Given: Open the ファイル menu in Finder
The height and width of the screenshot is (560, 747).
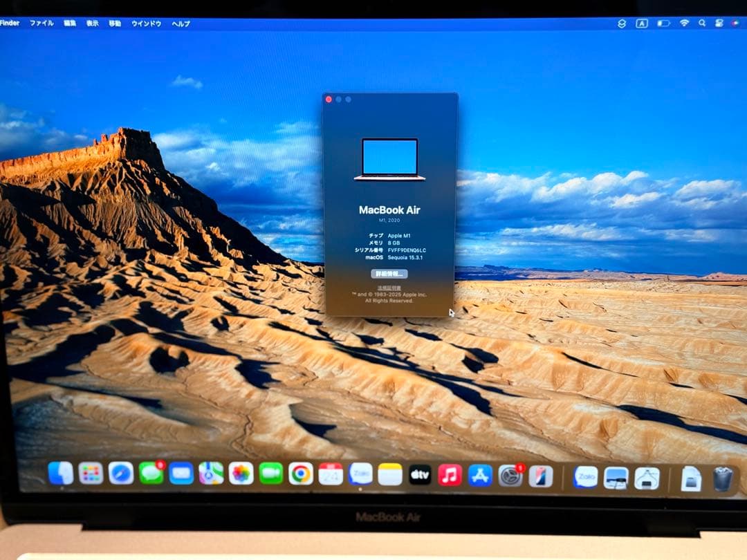Looking at the screenshot, I should click(43, 23).
